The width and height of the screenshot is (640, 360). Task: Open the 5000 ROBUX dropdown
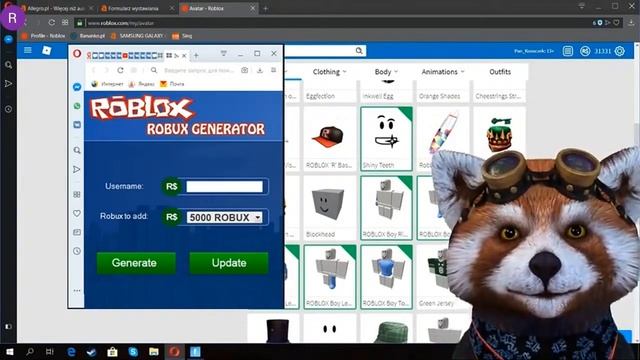click(224, 217)
